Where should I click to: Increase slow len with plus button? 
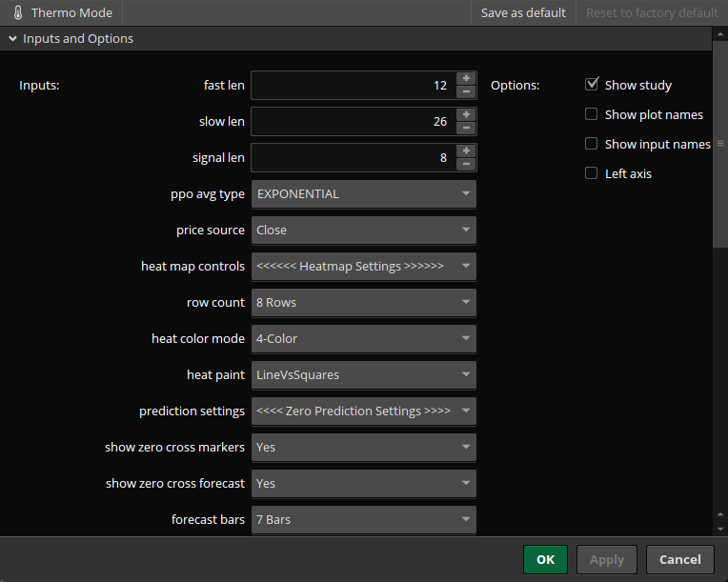466,114
